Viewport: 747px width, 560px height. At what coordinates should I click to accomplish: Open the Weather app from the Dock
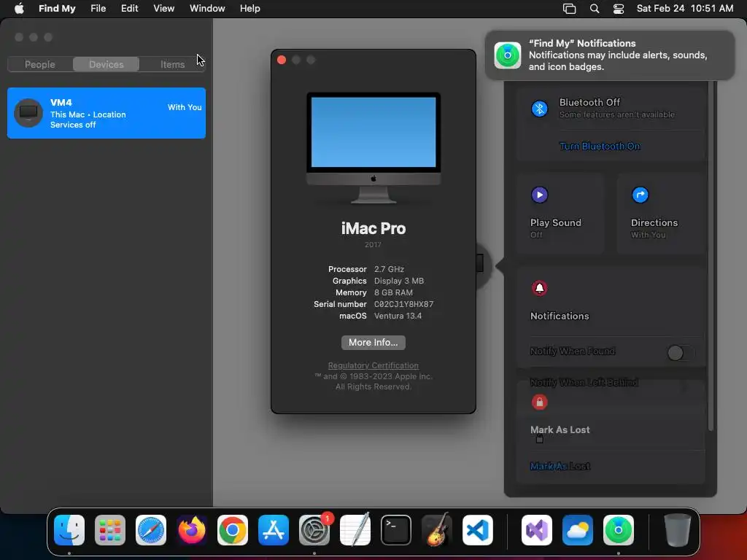[x=578, y=530]
